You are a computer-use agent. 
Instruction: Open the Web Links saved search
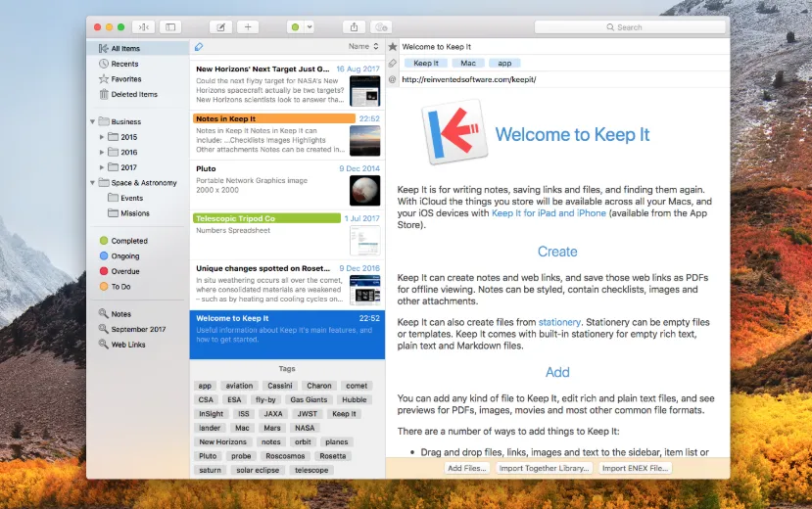pyautogui.click(x=137, y=345)
